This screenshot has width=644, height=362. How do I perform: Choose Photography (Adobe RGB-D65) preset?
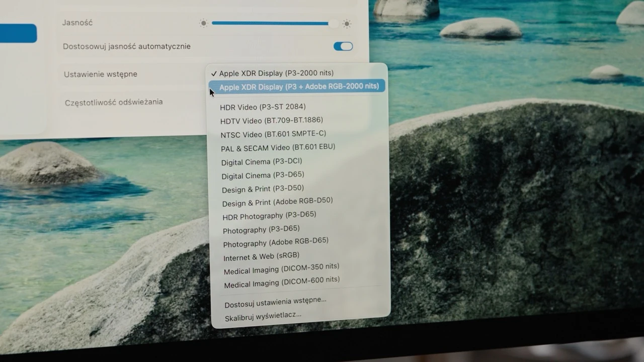coord(275,241)
